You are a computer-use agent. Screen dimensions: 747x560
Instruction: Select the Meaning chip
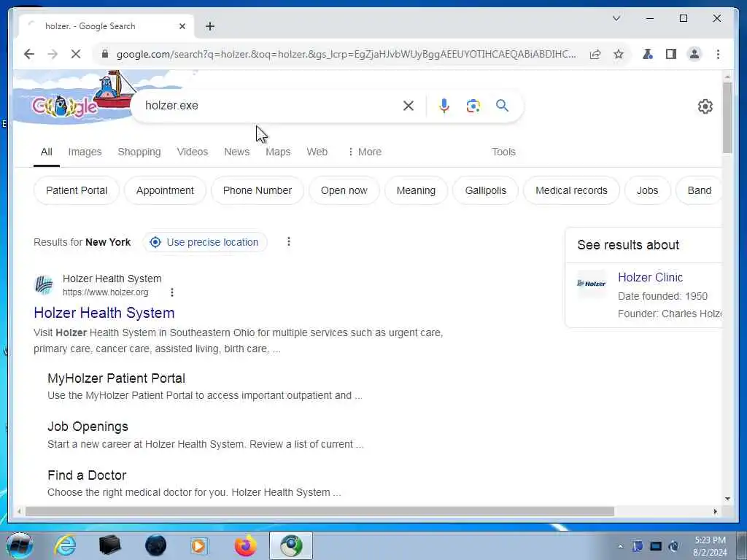click(416, 190)
